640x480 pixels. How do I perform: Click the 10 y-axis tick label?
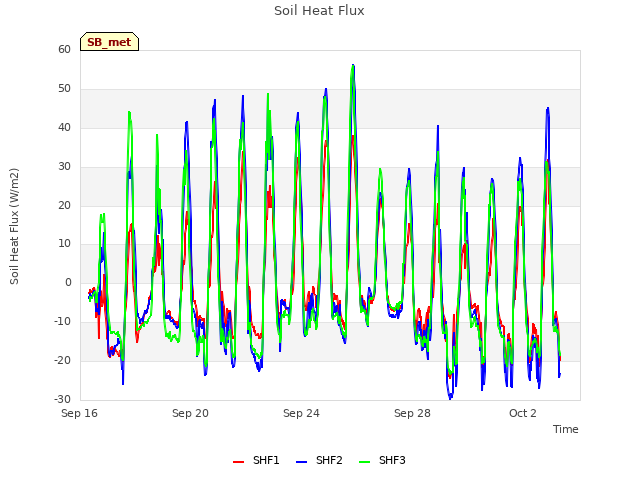coord(64,244)
